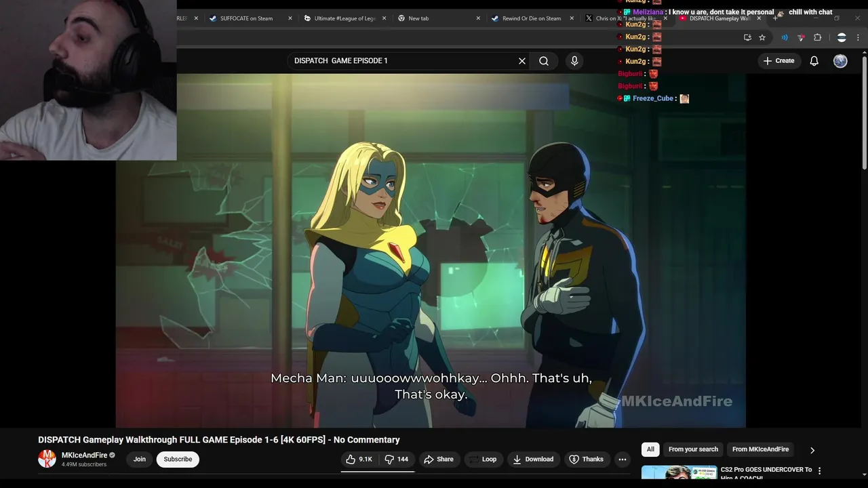Viewport: 868px width, 488px height.
Task: Click the search magnifier button
Action: (x=544, y=61)
